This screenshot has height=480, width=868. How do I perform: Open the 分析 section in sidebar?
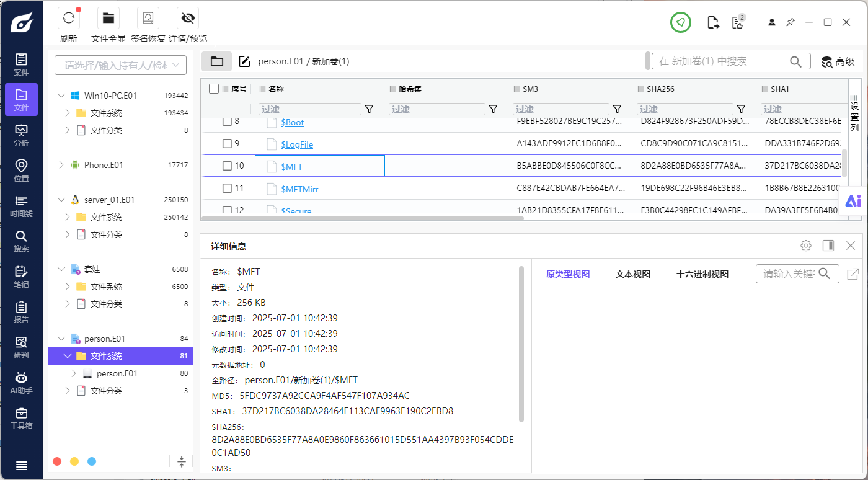(21, 135)
